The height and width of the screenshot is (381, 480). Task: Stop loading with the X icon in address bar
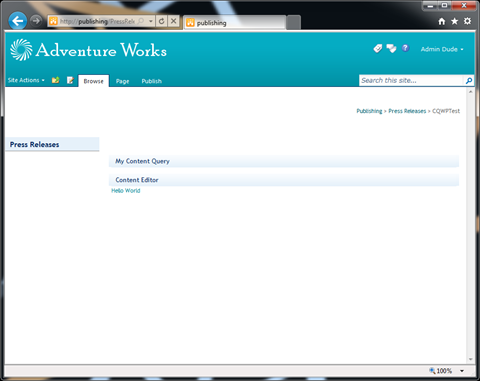(x=173, y=21)
